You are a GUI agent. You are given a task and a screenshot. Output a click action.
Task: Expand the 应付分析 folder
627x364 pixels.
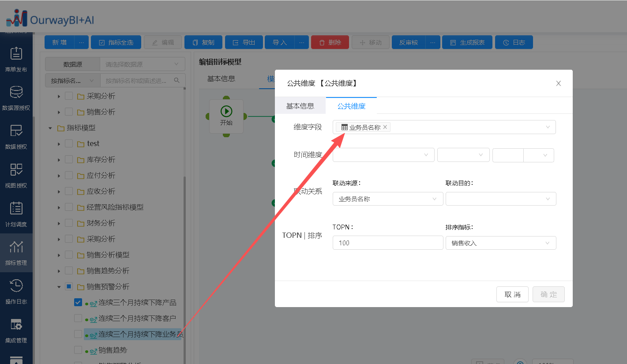(x=59, y=176)
